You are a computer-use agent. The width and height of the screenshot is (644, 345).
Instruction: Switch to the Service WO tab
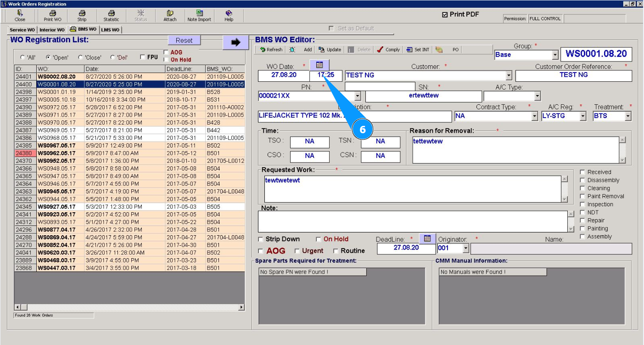click(x=22, y=30)
